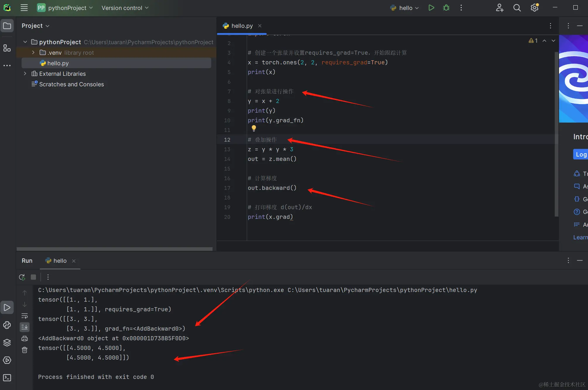The width and height of the screenshot is (588, 390).
Task: Expand the .venv folder
Action: pyautogui.click(x=33, y=52)
